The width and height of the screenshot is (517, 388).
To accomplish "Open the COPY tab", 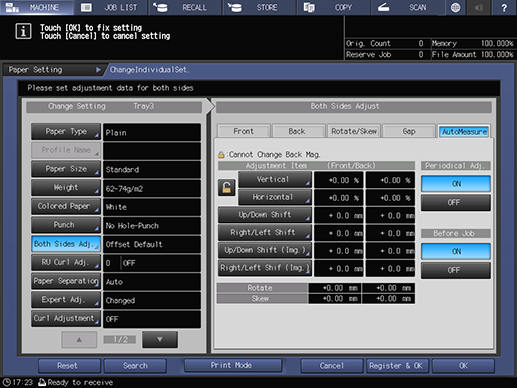I will [x=334, y=7].
